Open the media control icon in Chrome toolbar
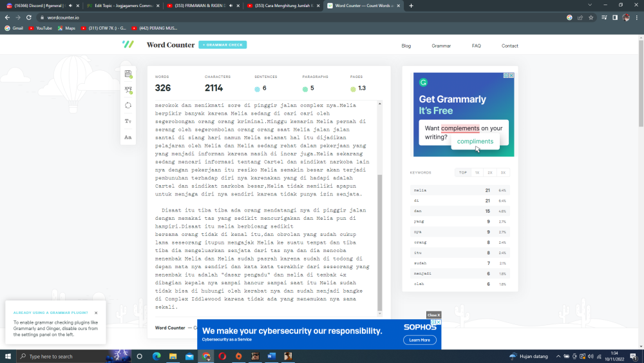Viewport: 644px width, 363px height. [x=604, y=17]
